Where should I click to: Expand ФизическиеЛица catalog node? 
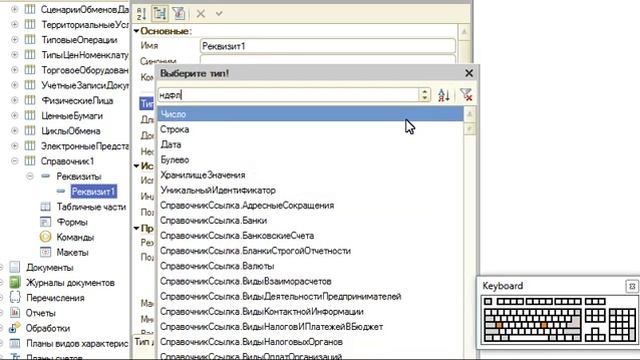click(15, 100)
